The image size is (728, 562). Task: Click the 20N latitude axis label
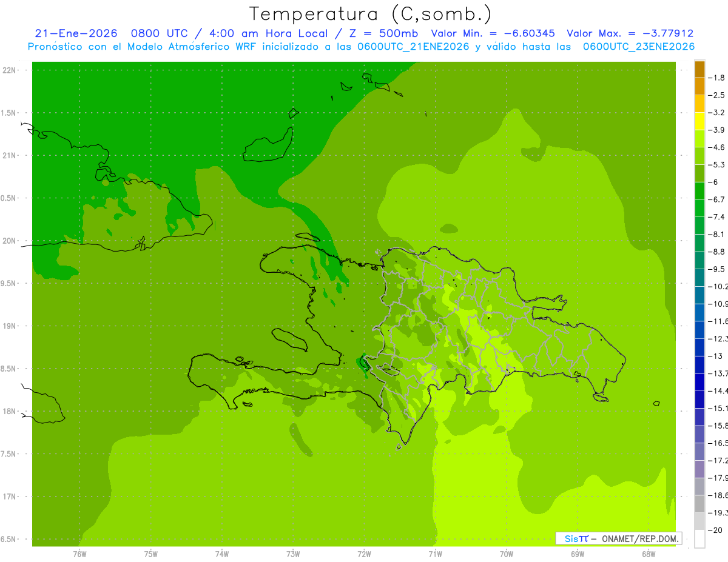(10, 241)
